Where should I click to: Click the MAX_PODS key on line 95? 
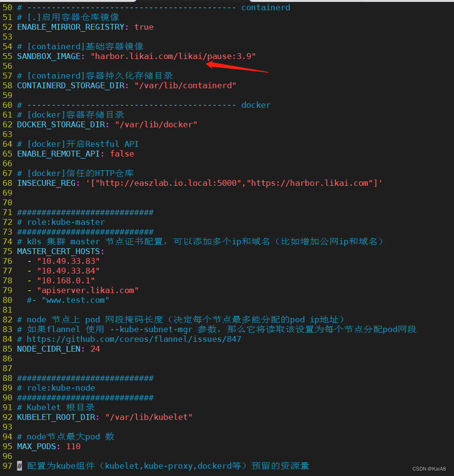pyautogui.click(x=37, y=447)
